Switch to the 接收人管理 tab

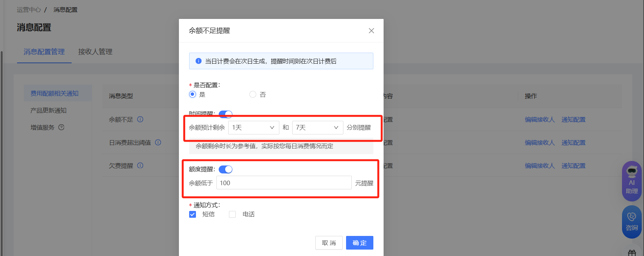tap(95, 52)
